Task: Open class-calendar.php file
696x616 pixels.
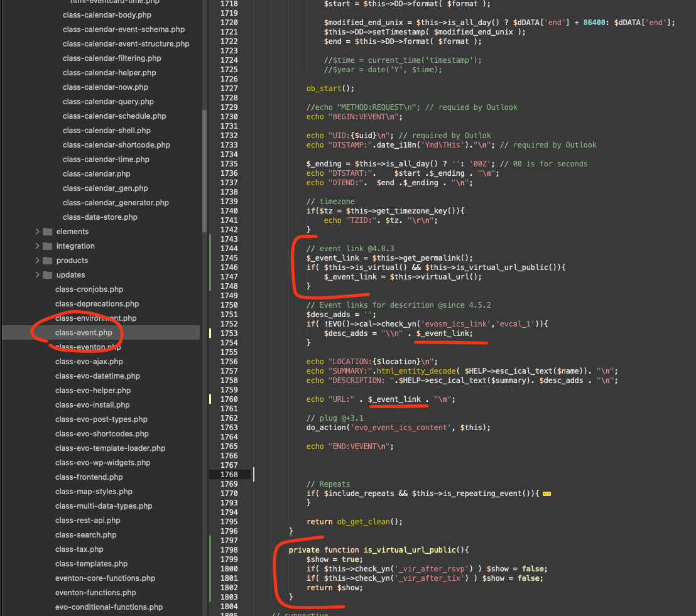Action: pos(96,173)
